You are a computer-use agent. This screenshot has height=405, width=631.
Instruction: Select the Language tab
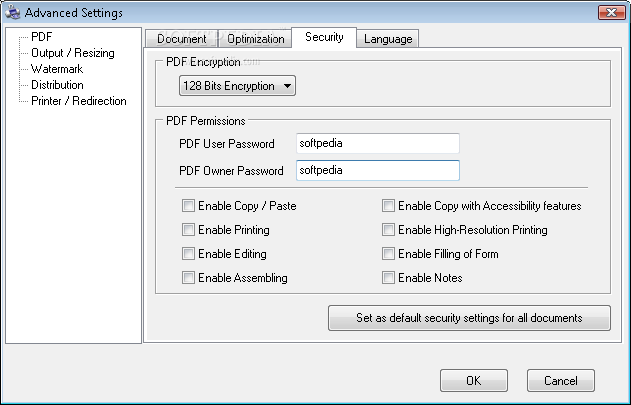coord(388,39)
